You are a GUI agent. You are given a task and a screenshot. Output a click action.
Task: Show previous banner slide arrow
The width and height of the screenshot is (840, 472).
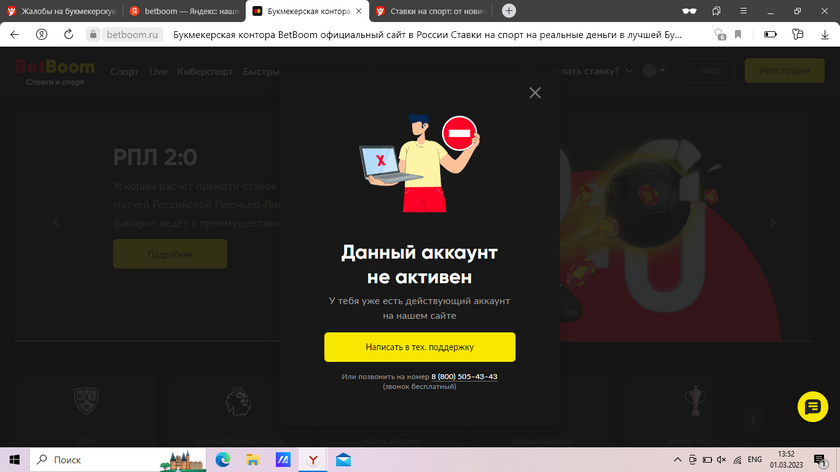point(56,222)
